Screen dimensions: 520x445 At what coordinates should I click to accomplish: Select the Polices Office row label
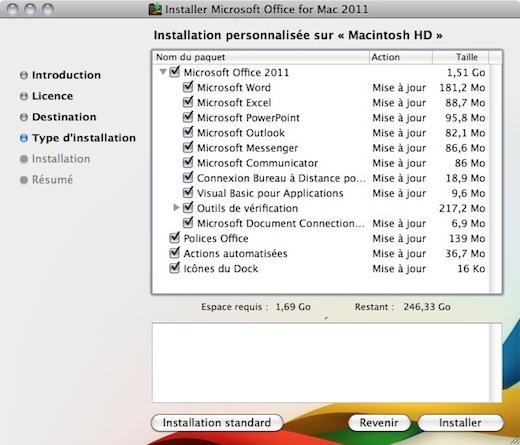(x=216, y=238)
